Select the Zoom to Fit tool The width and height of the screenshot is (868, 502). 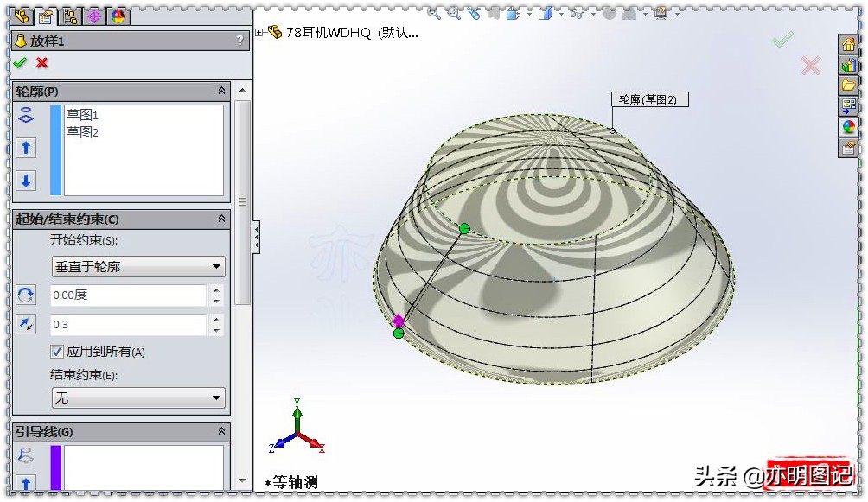coord(434,14)
